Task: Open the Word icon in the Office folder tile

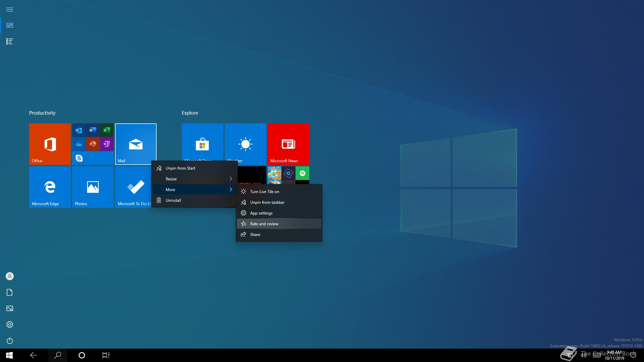Action: 93,130
